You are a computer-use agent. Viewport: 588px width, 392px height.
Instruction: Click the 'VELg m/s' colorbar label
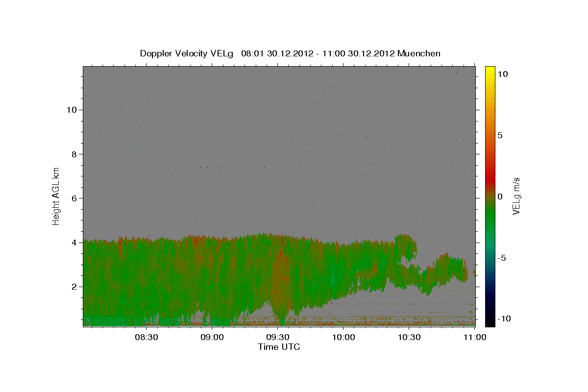pyautogui.click(x=516, y=196)
